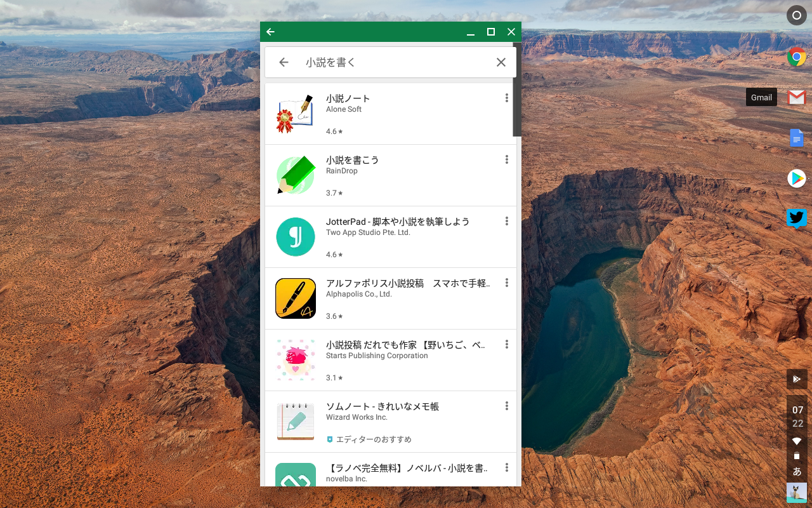812x508 pixels.
Task: Open the clock showing 07 22
Action: [x=797, y=417]
